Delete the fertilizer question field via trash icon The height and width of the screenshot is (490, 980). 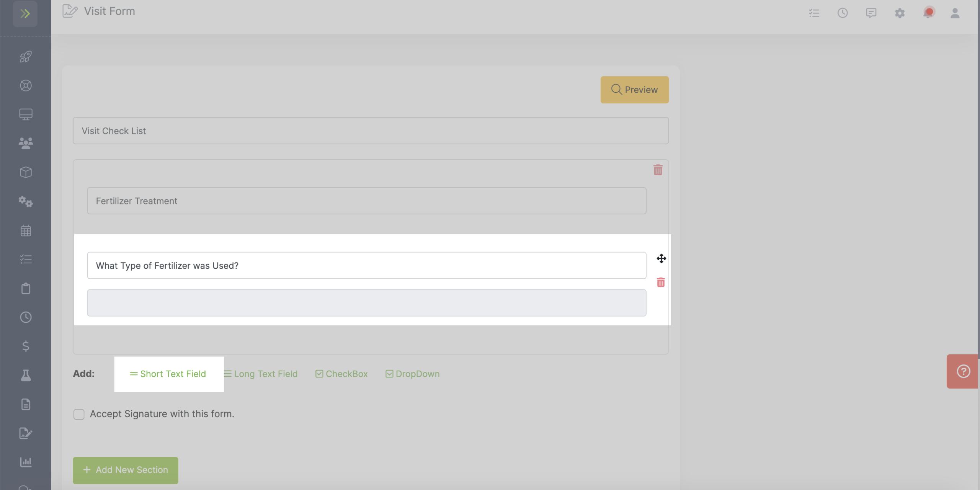tap(661, 283)
